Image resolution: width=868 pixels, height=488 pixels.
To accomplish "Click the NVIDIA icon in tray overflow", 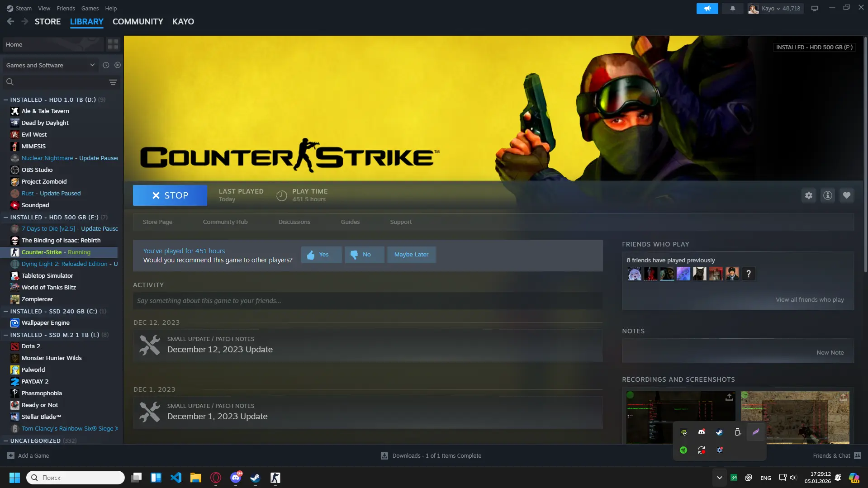I will coord(683,432).
